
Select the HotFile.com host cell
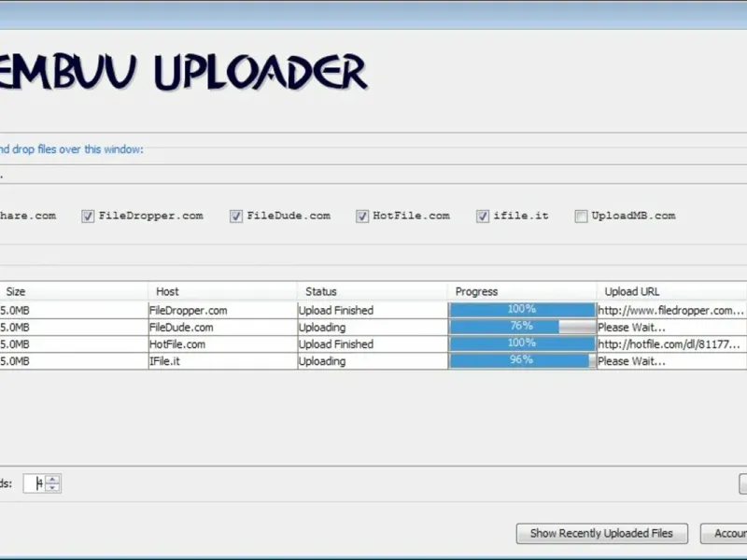pyautogui.click(x=223, y=344)
